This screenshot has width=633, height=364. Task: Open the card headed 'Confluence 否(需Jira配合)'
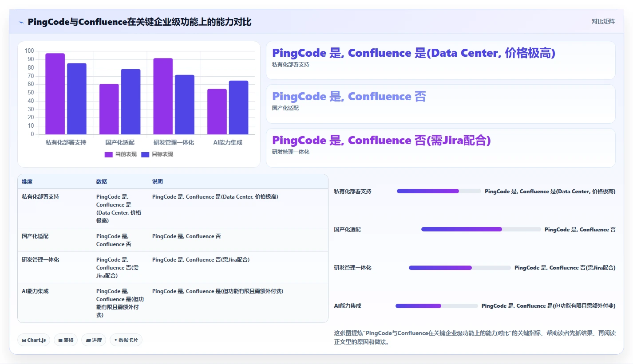tap(440, 148)
